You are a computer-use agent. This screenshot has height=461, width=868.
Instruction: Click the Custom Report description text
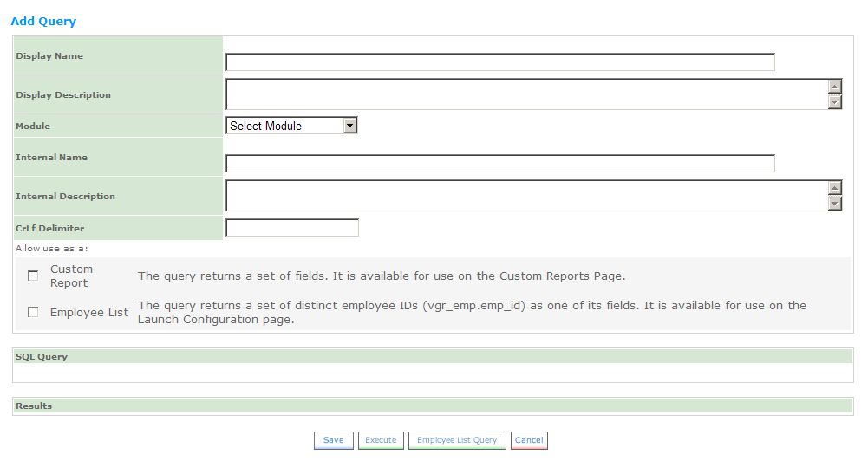(382, 276)
